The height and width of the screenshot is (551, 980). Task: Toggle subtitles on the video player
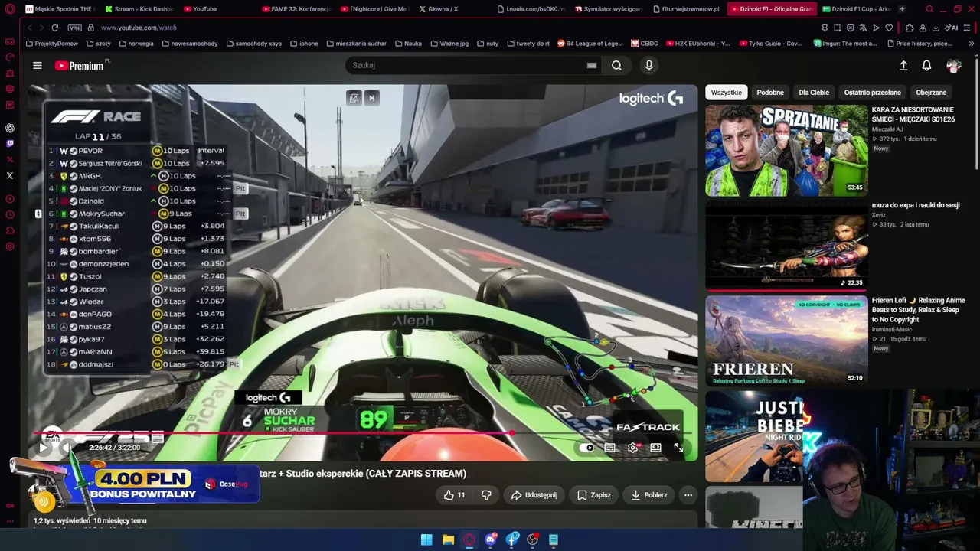pyautogui.click(x=609, y=448)
